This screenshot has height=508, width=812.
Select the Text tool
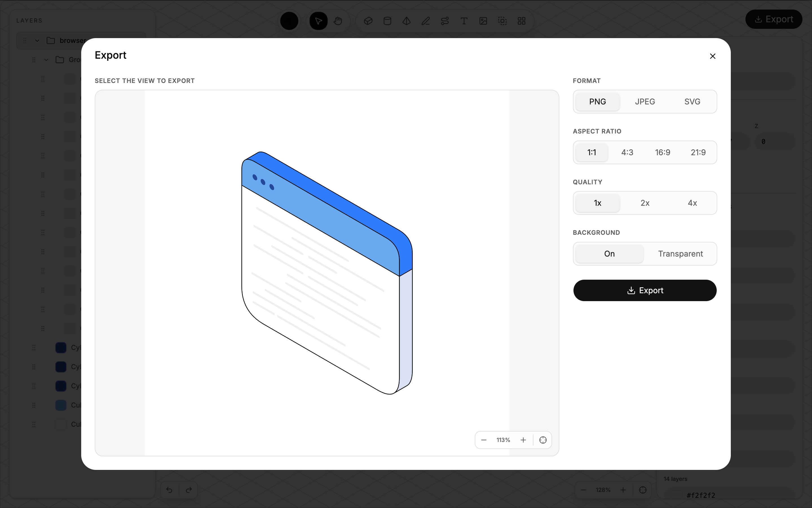tap(464, 21)
